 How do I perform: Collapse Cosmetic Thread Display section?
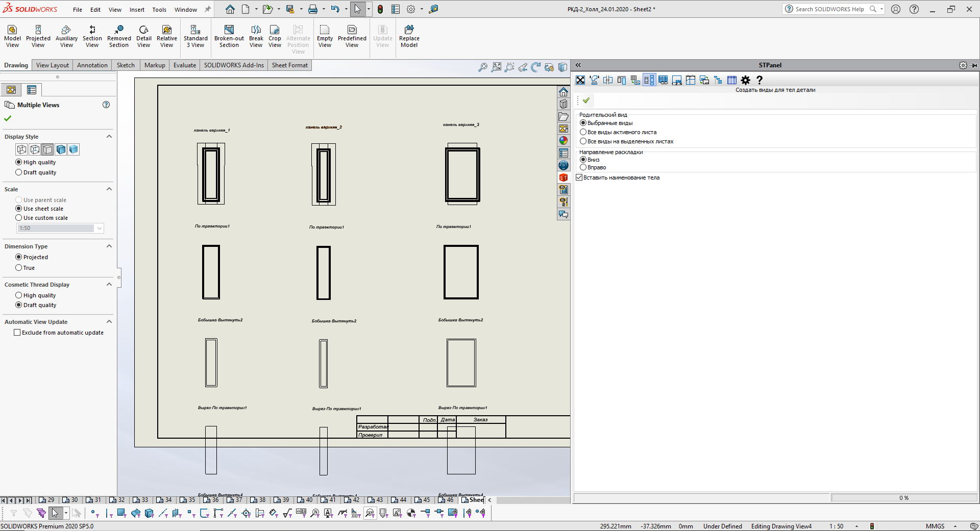109,285
